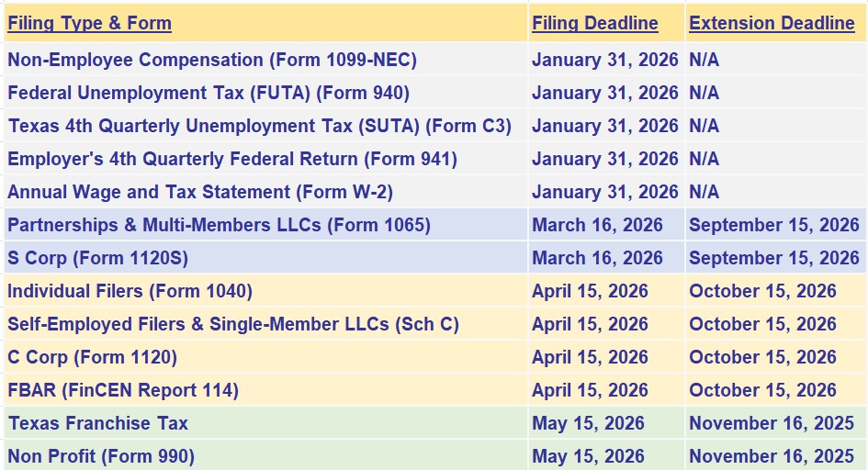Select Individual Filers (Form 1040)
The height and width of the screenshot is (470, 868).
(130, 291)
